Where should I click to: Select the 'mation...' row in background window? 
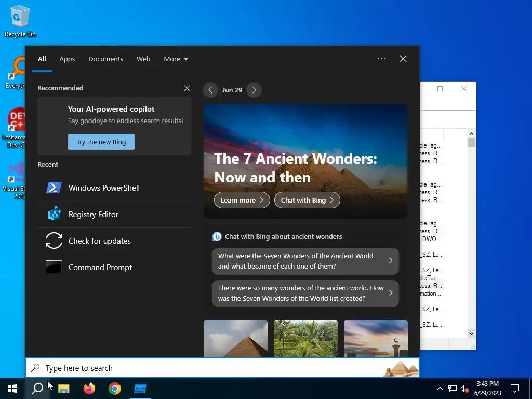tap(431, 294)
